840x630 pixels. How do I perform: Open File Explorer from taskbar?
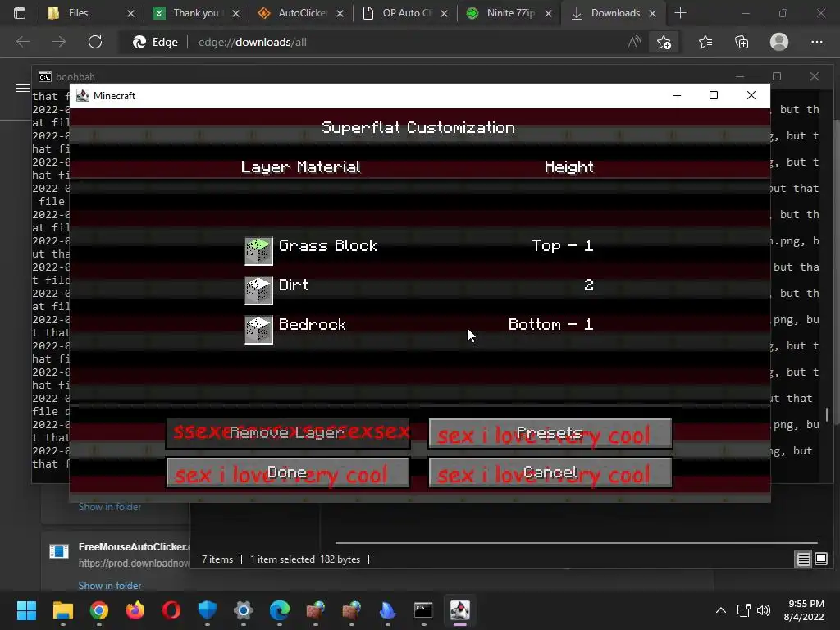[62, 610]
